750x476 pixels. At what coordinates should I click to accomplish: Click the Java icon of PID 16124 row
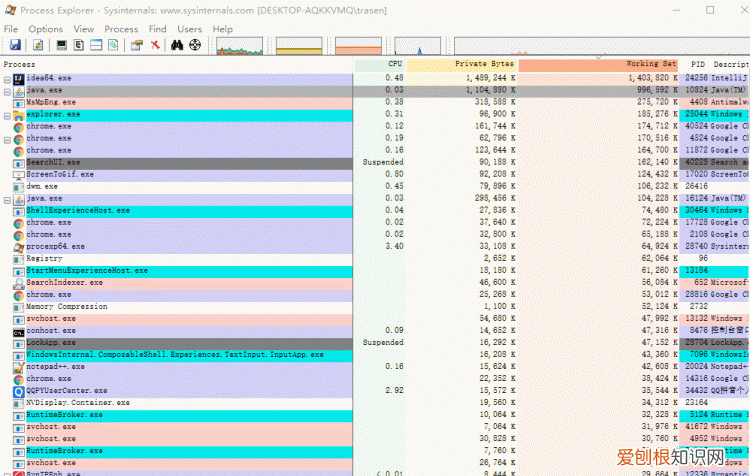(19, 199)
